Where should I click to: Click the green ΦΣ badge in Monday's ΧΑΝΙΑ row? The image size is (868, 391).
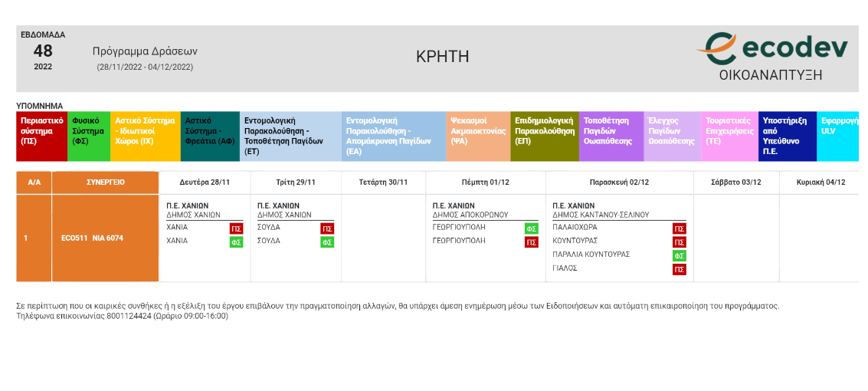[x=236, y=242]
